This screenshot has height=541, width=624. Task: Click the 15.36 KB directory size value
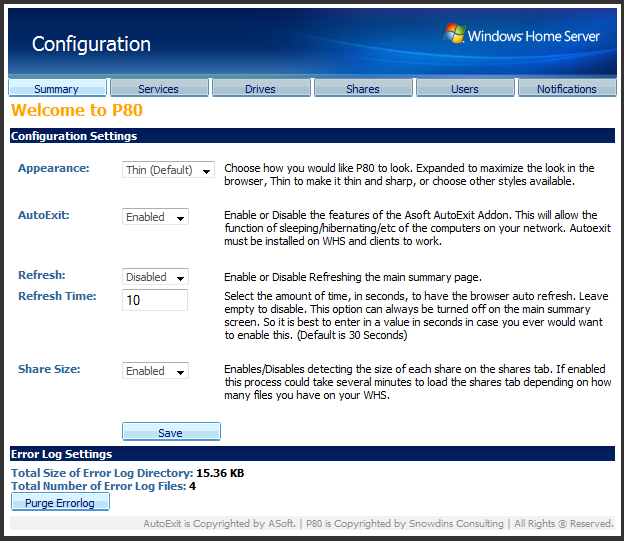click(x=220, y=473)
